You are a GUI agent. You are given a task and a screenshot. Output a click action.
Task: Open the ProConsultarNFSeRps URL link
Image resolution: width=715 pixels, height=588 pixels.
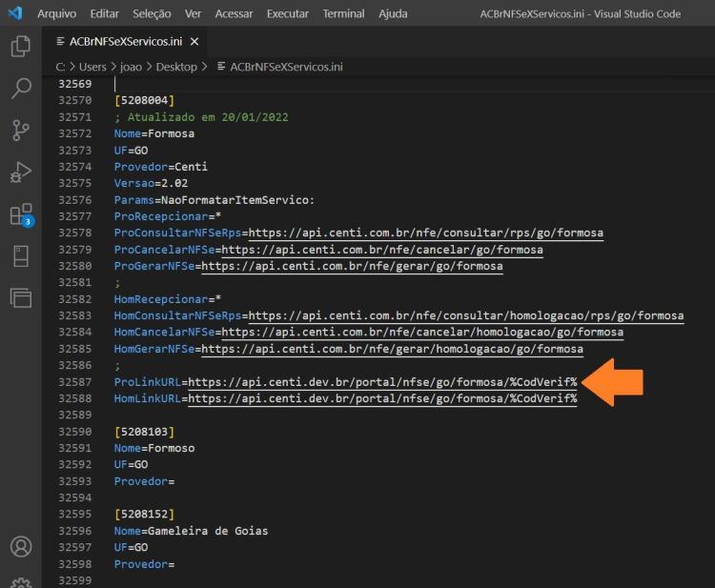[x=426, y=233]
